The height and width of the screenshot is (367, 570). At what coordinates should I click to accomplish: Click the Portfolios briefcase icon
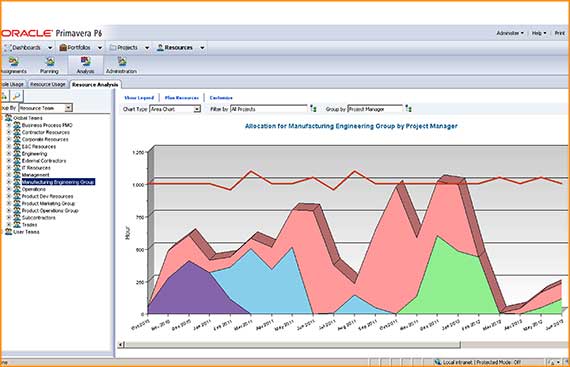tap(63, 48)
